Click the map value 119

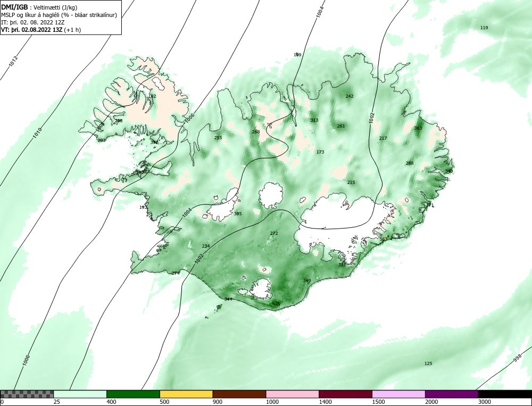coord(484,28)
